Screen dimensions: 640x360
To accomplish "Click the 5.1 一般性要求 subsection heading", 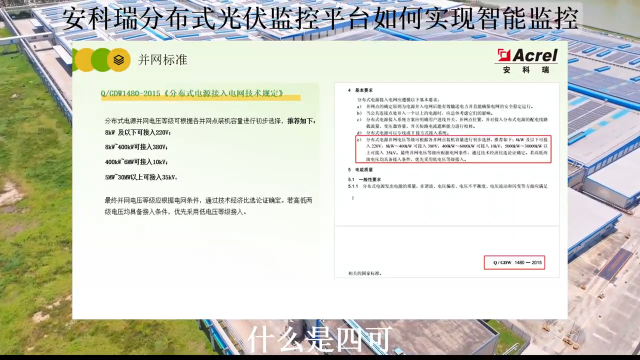I will pos(364,179).
